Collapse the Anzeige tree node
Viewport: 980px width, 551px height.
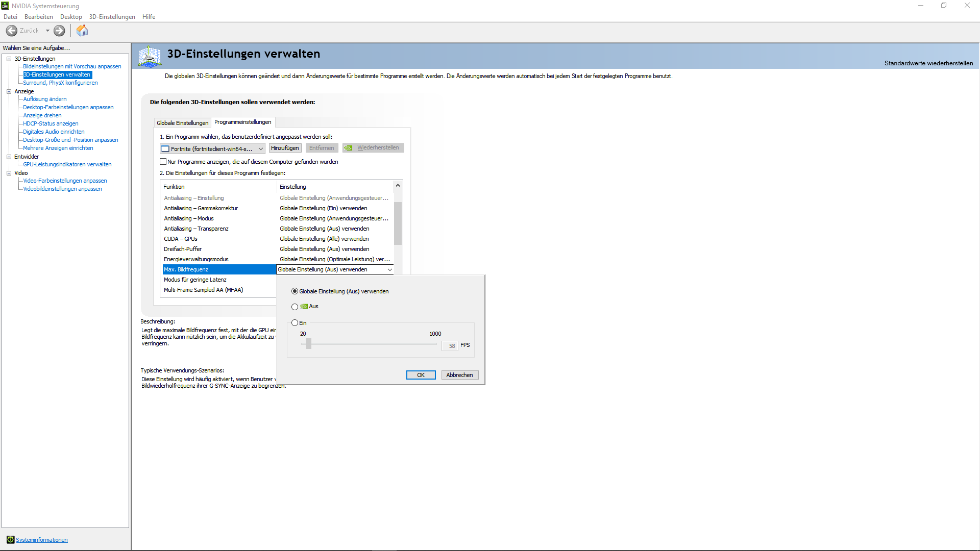pos(9,91)
